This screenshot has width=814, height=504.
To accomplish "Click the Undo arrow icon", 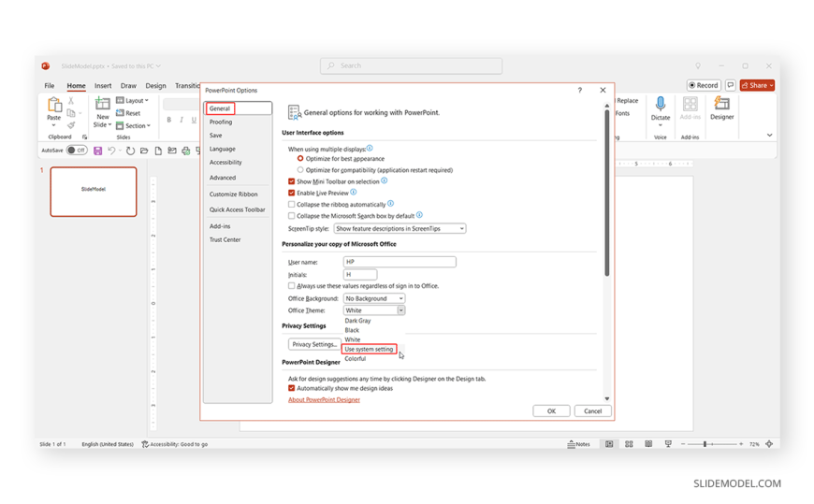I will 111,151.
